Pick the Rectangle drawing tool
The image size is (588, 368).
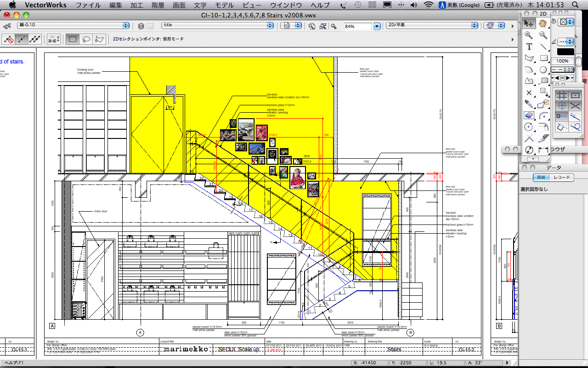tap(543, 58)
